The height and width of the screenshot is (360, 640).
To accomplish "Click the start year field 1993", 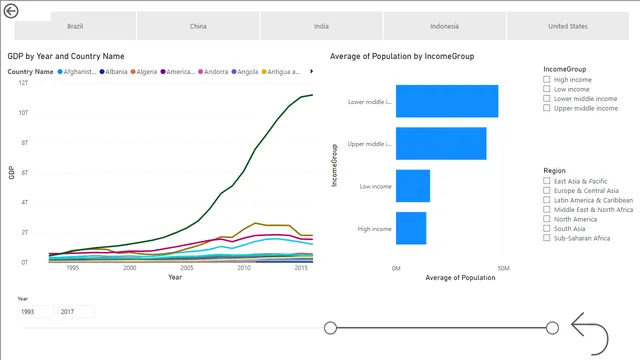I will click(x=36, y=311).
